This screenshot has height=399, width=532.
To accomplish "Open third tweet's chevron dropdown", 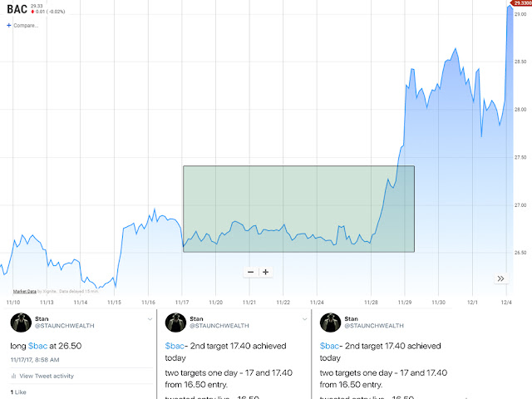I will tap(460, 319).
